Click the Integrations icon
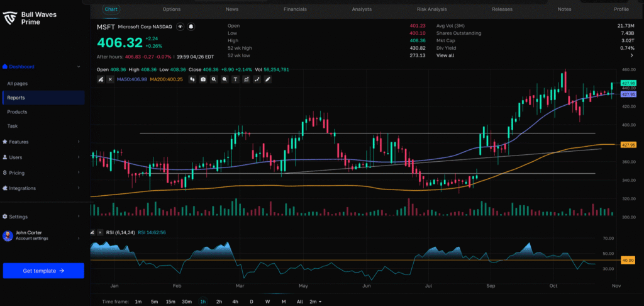The image size is (644, 306). [x=5, y=188]
